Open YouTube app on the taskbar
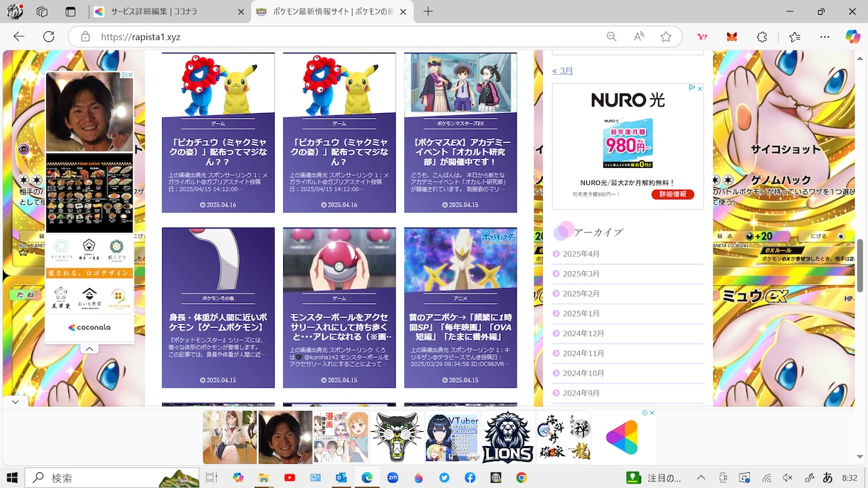This screenshot has width=868, height=488. pyautogui.click(x=290, y=477)
